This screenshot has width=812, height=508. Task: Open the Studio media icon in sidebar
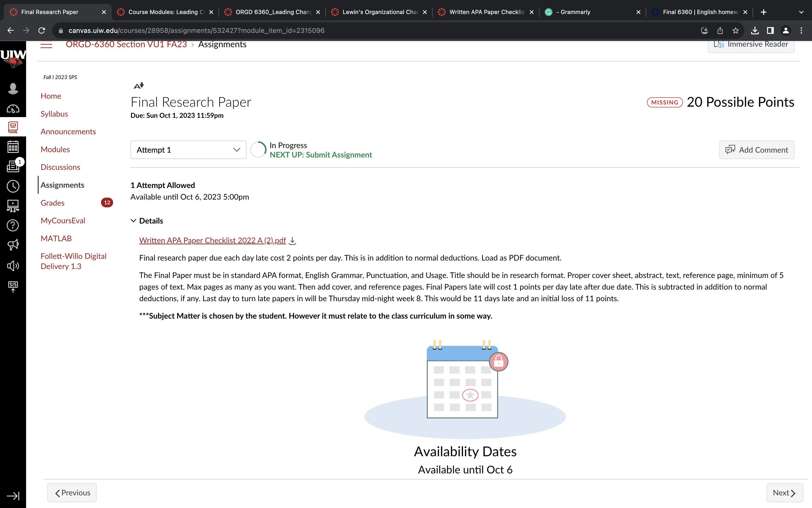click(13, 206)
